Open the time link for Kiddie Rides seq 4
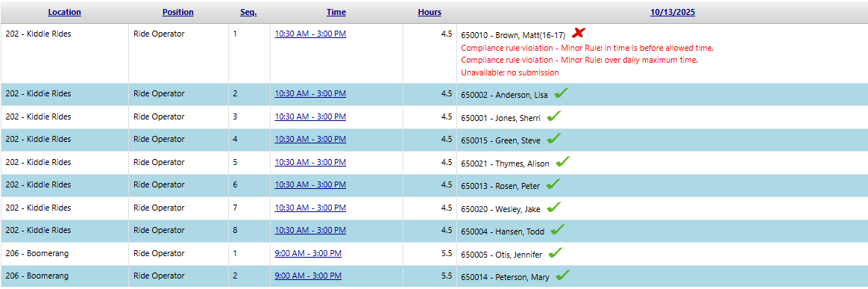The height and width of the screenshot is (289, 868). [310, 139]
